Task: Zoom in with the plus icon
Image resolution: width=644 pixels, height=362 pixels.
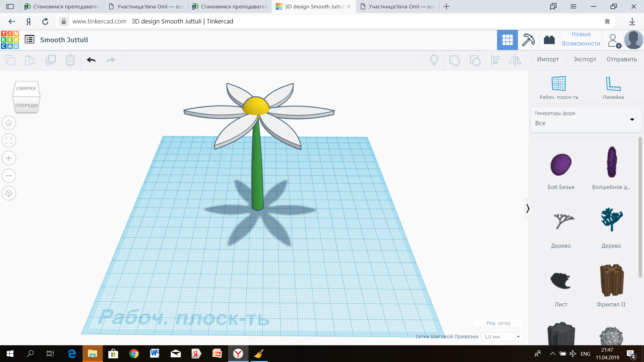Action: pyautogui.click(x=9, y=158)
